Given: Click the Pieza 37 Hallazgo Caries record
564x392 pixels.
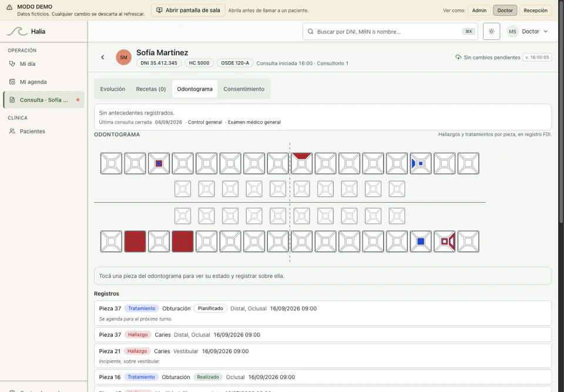Looking at the screenshot, I should pyautogui.click(x=323, y=335).
